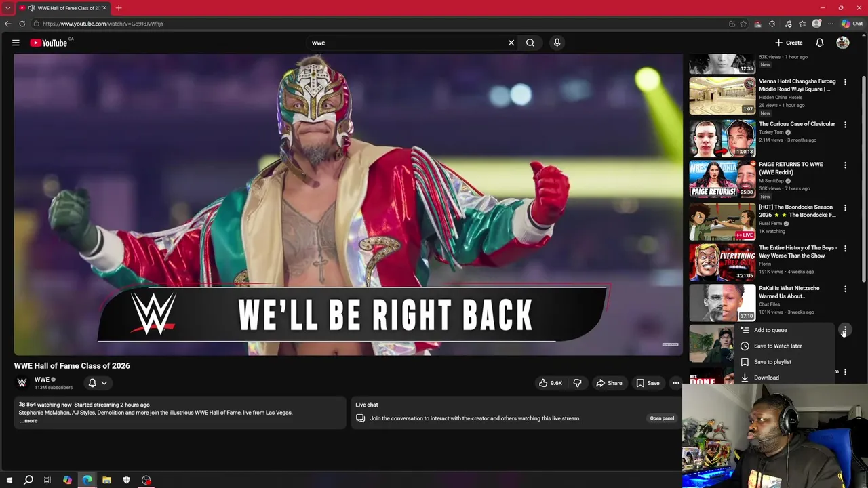Open the WWE channel avatar
The image size is (868, 488).
[22, 383]
